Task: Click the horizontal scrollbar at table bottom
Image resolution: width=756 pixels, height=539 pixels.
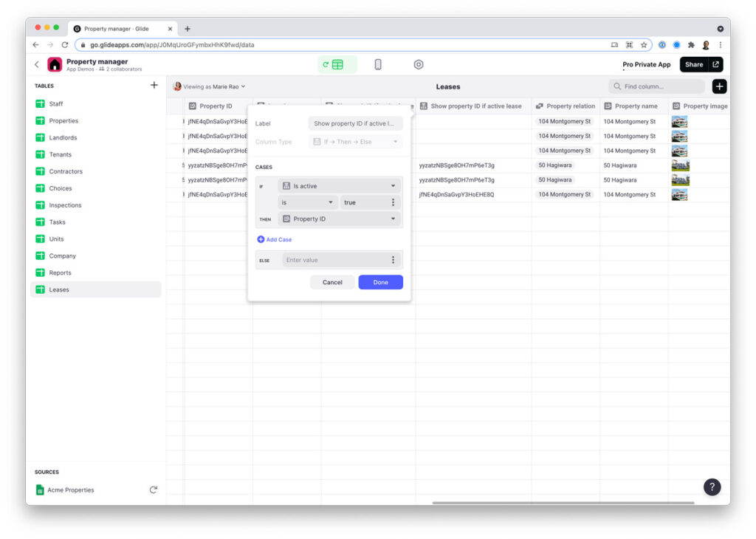Action: pyautogui.click(x=563, y=503)
